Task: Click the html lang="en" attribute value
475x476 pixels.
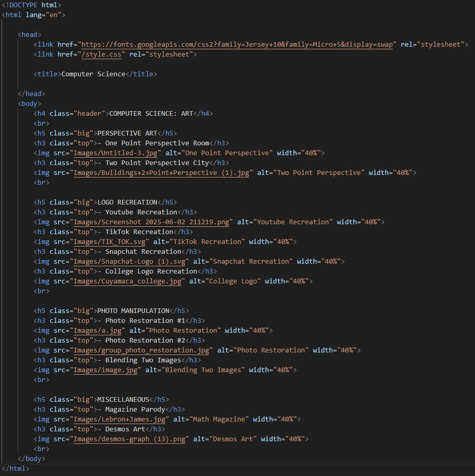Action: tap(54, 15)
